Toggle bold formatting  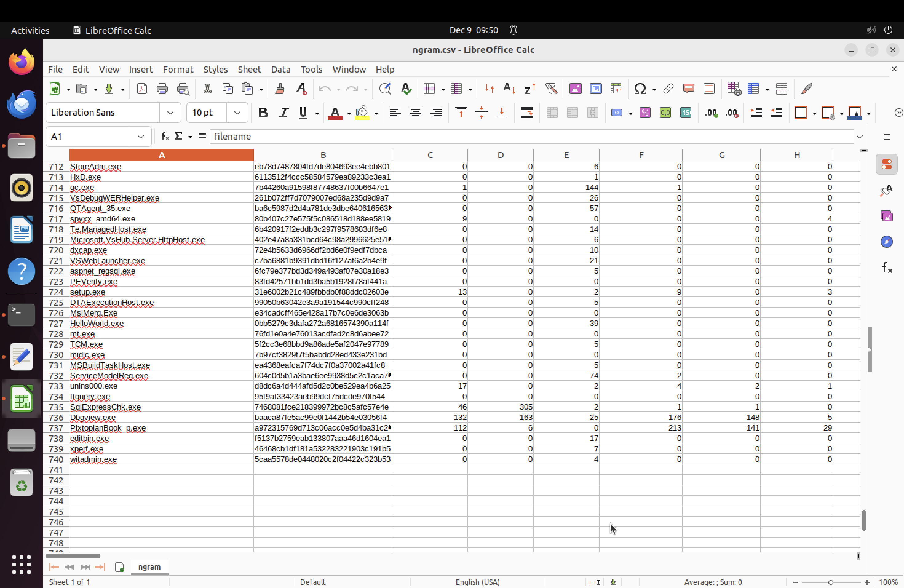(263, 113)
